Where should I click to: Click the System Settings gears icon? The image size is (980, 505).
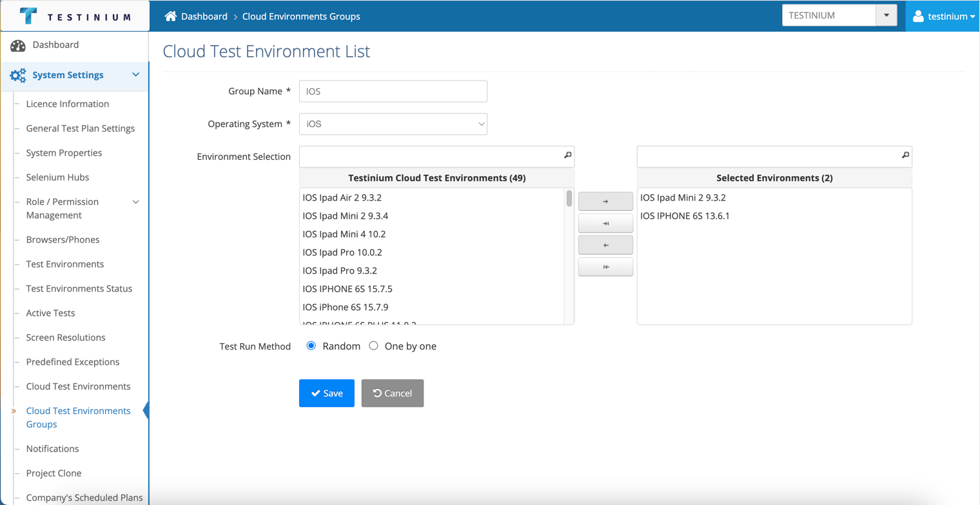(18, 75)
